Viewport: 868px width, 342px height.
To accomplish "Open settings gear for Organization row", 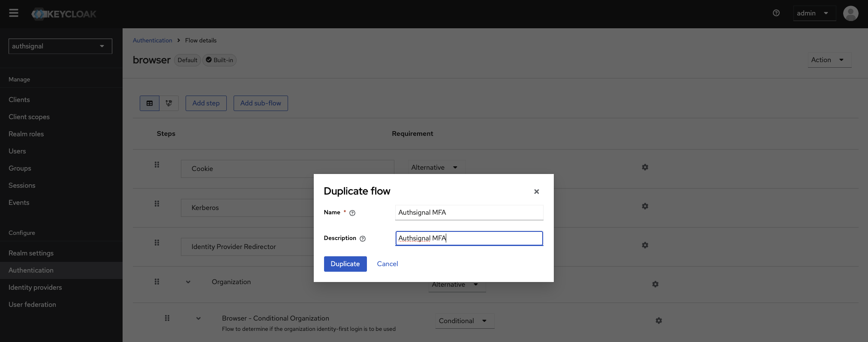I will (655, 284).
